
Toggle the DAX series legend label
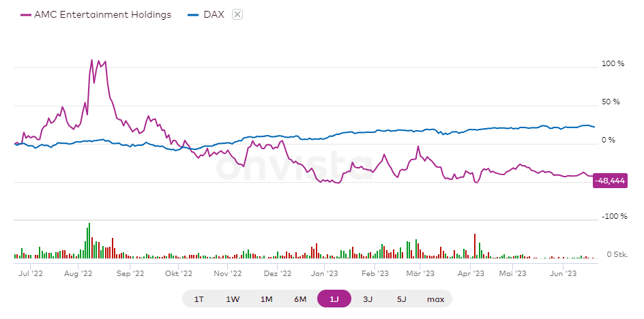(x=214, y=14)
